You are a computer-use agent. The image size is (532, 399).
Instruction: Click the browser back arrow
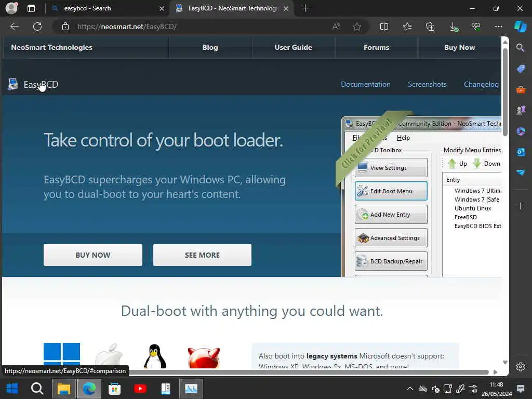tap(15, 26)
